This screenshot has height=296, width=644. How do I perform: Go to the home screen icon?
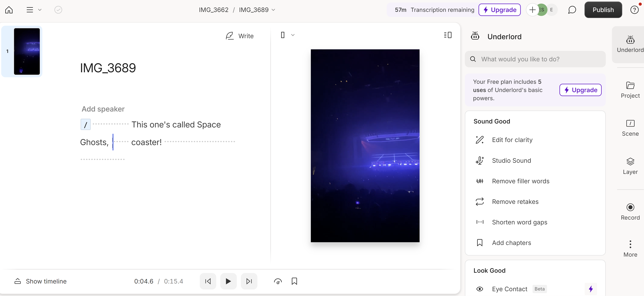[9, 10]
